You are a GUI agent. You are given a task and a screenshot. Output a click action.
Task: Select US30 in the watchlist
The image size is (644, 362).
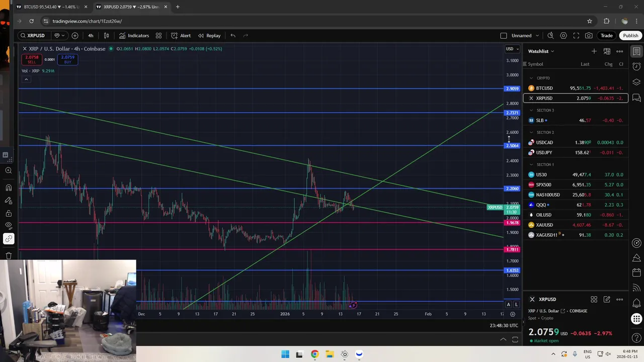576,174
